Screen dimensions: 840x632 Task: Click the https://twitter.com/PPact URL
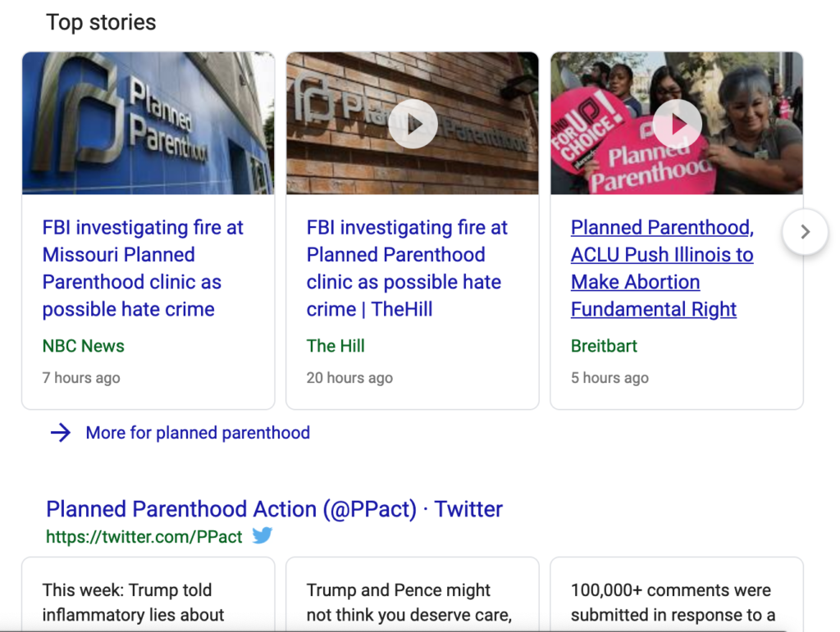point(144,536)
